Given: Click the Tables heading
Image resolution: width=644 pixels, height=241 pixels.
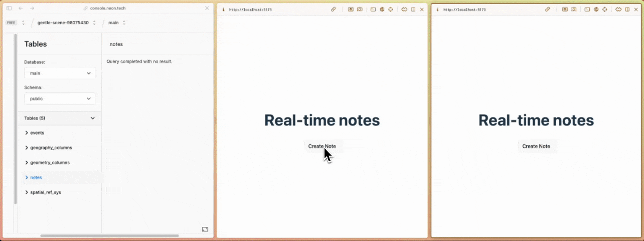Looking at the screenshot, I should (35, 44).
